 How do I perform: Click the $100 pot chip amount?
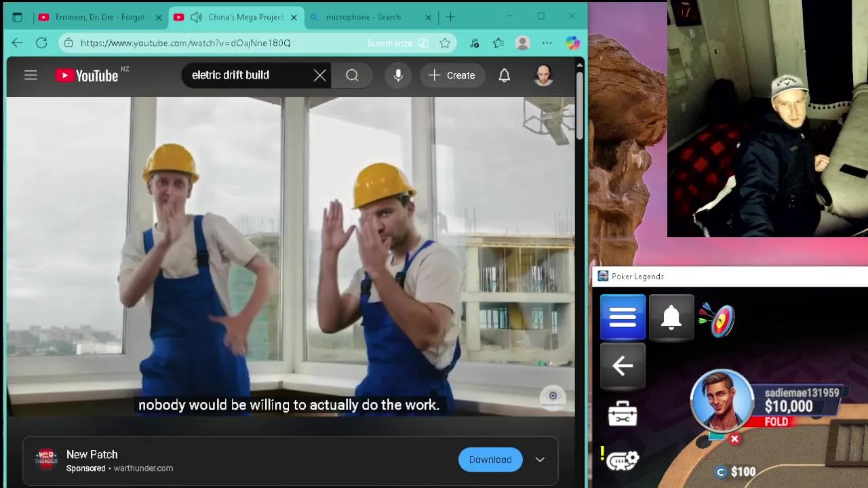point(743,472)
